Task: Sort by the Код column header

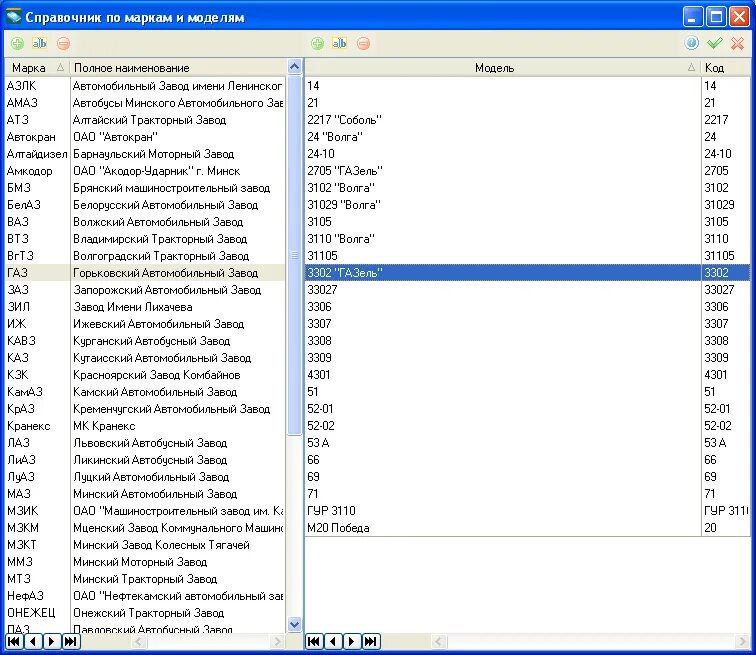Action: (726, 68)
